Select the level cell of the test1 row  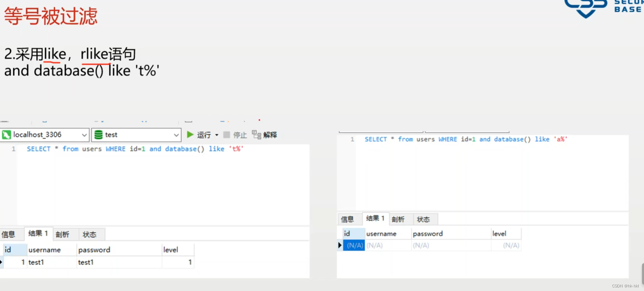point(178,262)
